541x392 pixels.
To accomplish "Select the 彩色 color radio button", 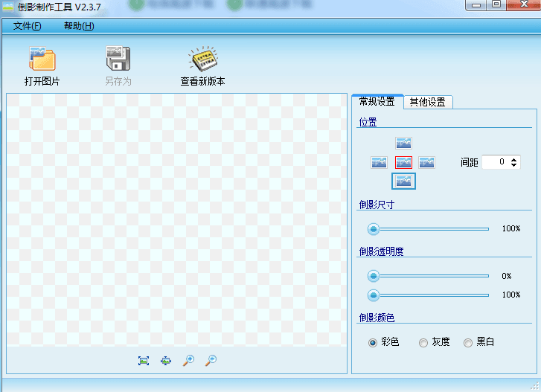I will tap(373, 343).
